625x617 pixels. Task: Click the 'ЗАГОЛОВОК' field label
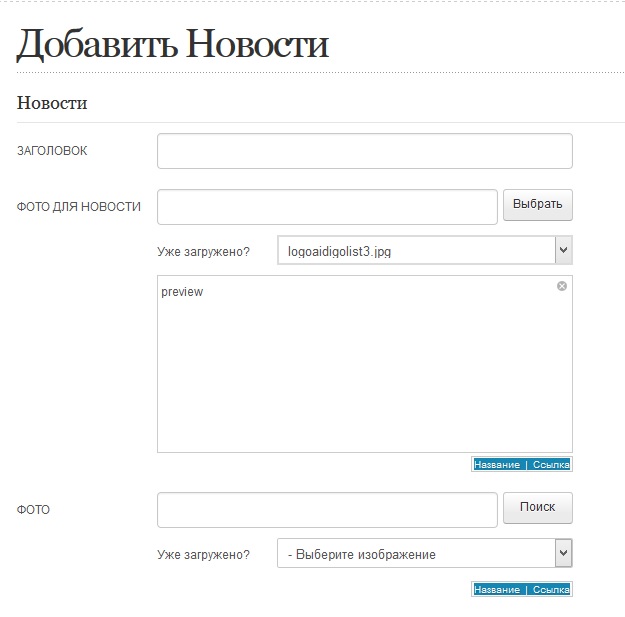coord(52,151)
